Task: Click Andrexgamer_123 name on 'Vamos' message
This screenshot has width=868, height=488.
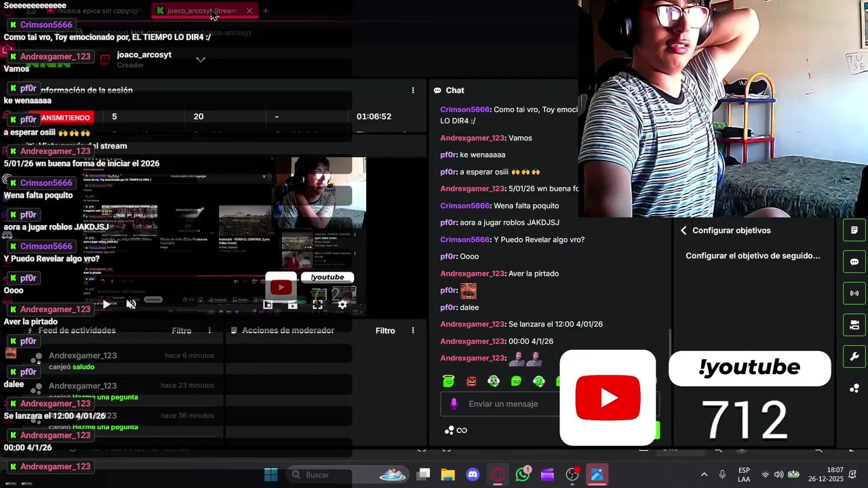Action: 473,138
